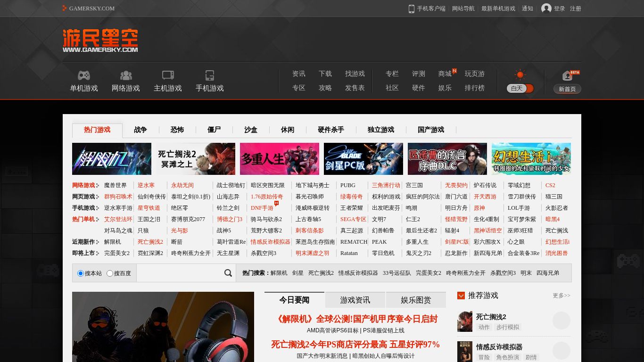Click the 新首页 beta icon
Image resolution: width=644 pixels, height=362 pixels.
tap(567, 76)
